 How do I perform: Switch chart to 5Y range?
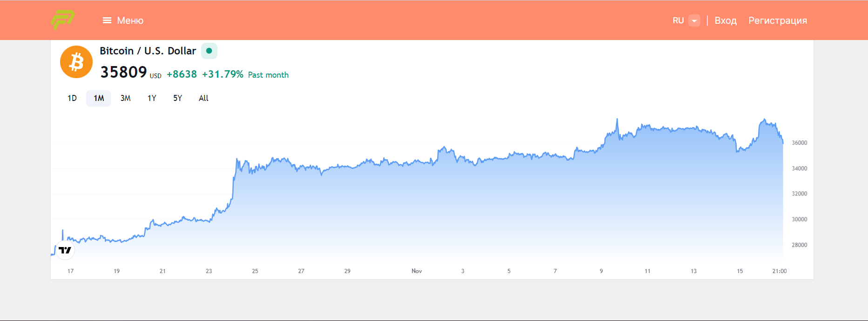(177, 98)
